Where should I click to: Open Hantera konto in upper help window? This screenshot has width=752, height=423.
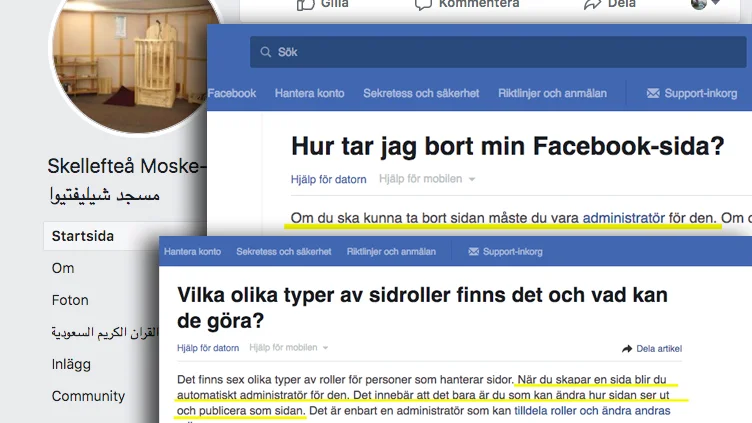click(309, 93)
